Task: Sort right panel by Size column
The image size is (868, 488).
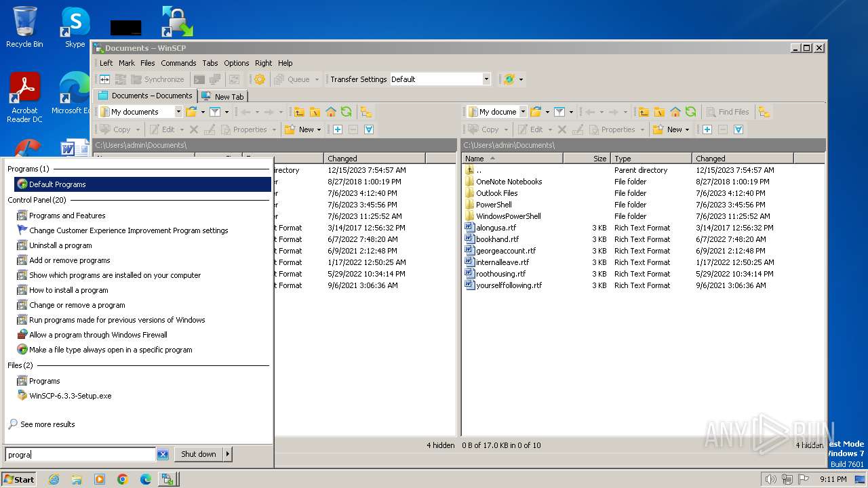Action: point(587,158)
